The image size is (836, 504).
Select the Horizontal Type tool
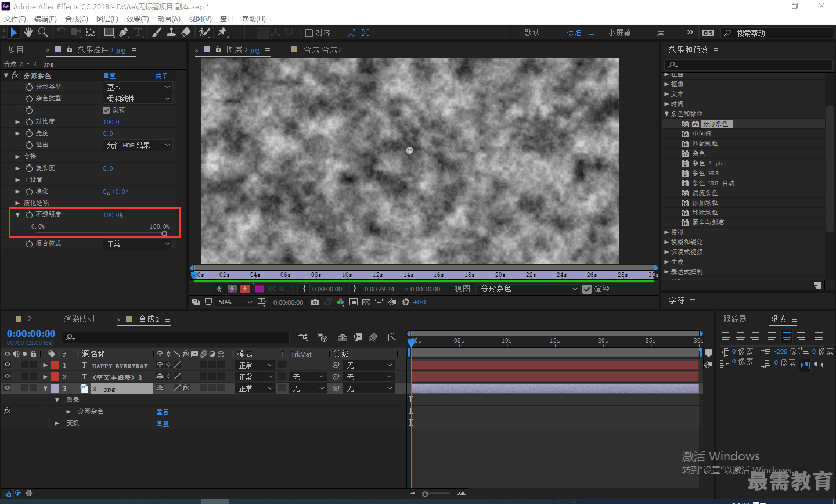coord(138,33)
